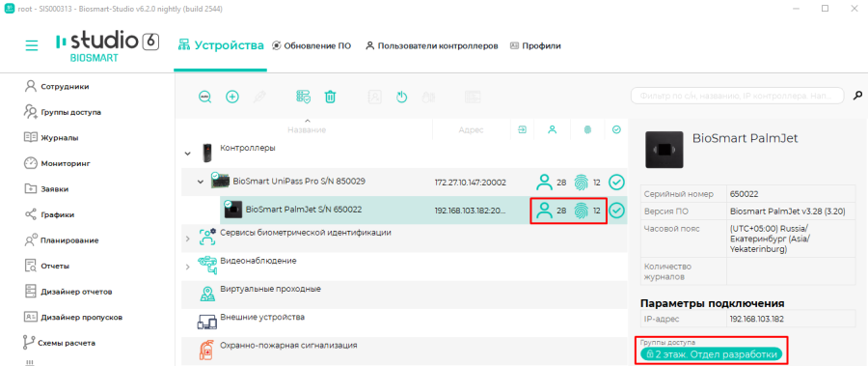868x366 pixels.
Task: Open Планирование in the sidebar
Action: pyautogui.click(x=61, y=240)
